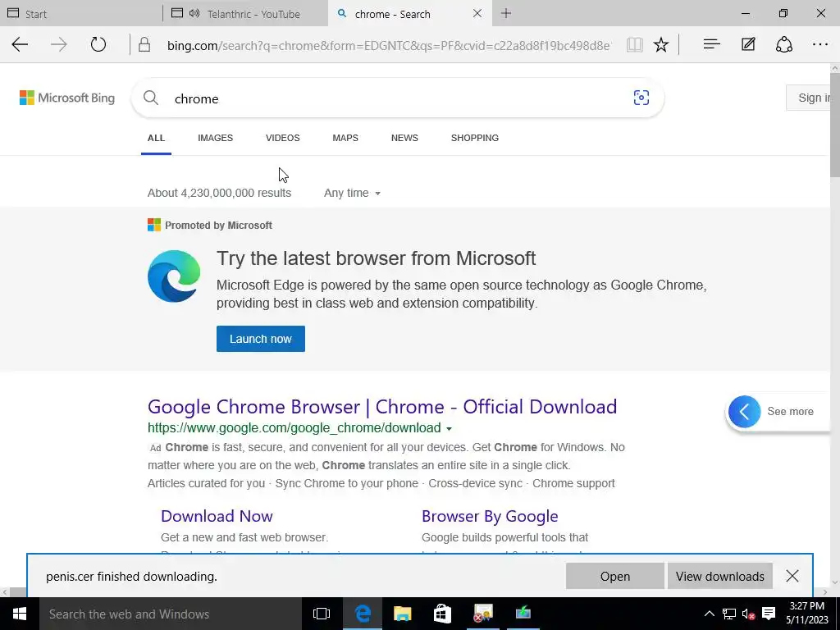Click Search the web and Windows box
Viewport: 840px width, 630px height.
171,614
